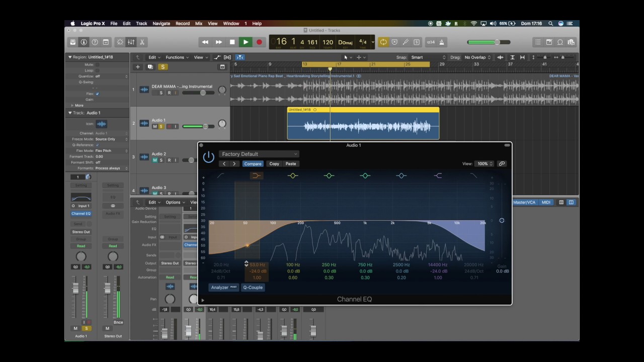
Task: Go to next preset arrow in Channel EQ
Action: (x=234, y=164)
